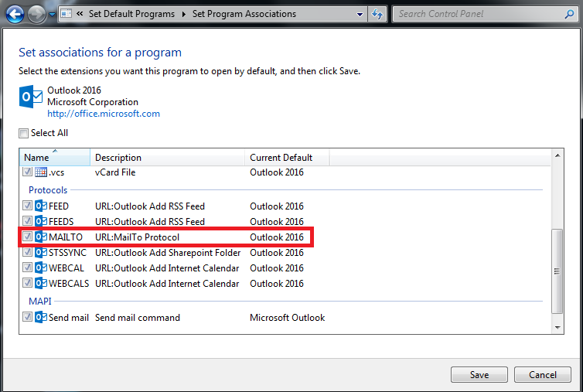Toggle the MAILTO protocol checkbox
The width and height of the screenshot is (583, 392).
(28, 237)
